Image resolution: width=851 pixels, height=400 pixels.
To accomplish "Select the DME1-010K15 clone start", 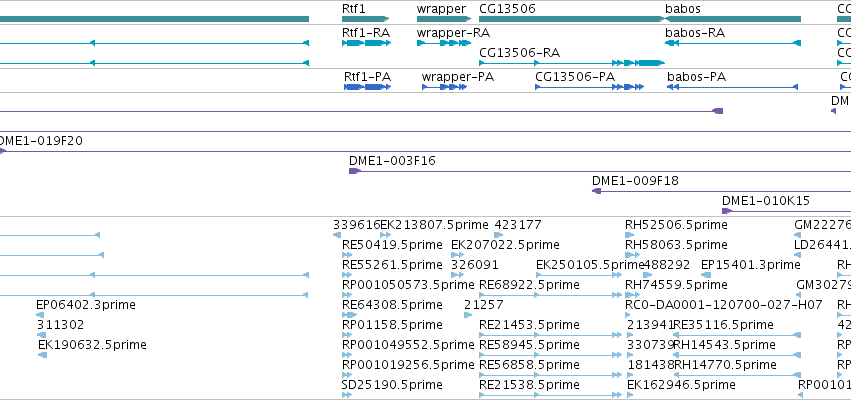I will tap(726, 211).
